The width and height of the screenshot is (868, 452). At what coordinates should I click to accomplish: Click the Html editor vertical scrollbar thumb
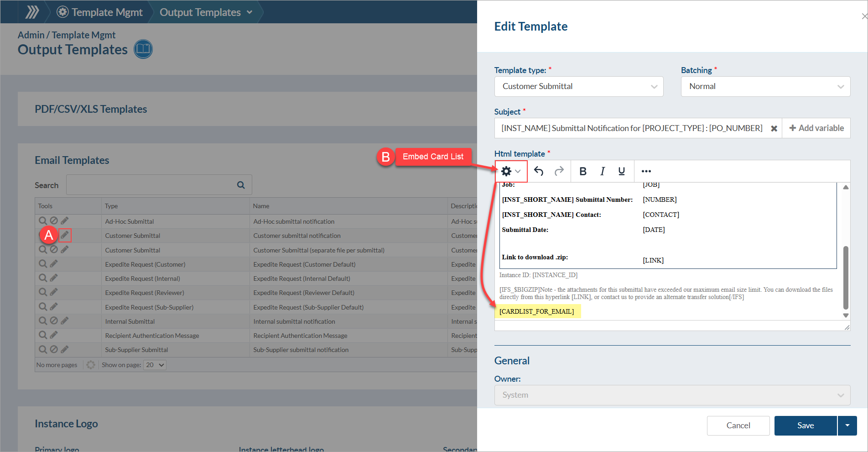(x=846, y=278)
